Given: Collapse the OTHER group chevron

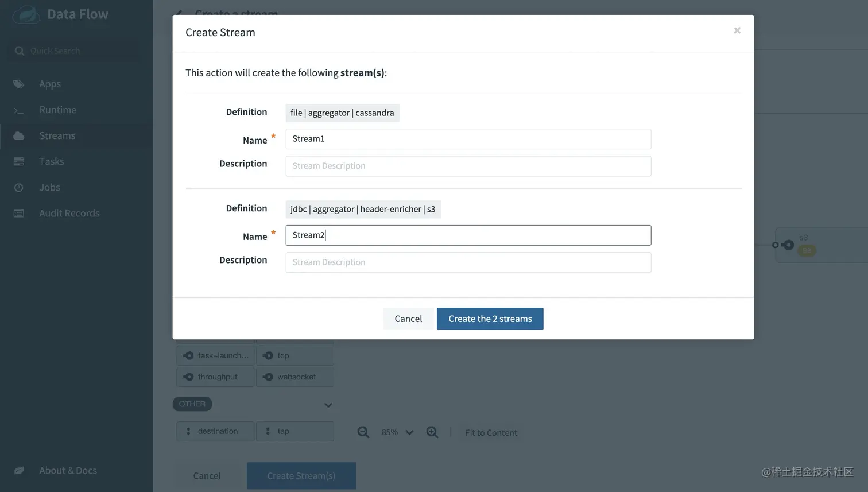Looking at the screenshot, I should pyautogui.click(x=328, y=405).
